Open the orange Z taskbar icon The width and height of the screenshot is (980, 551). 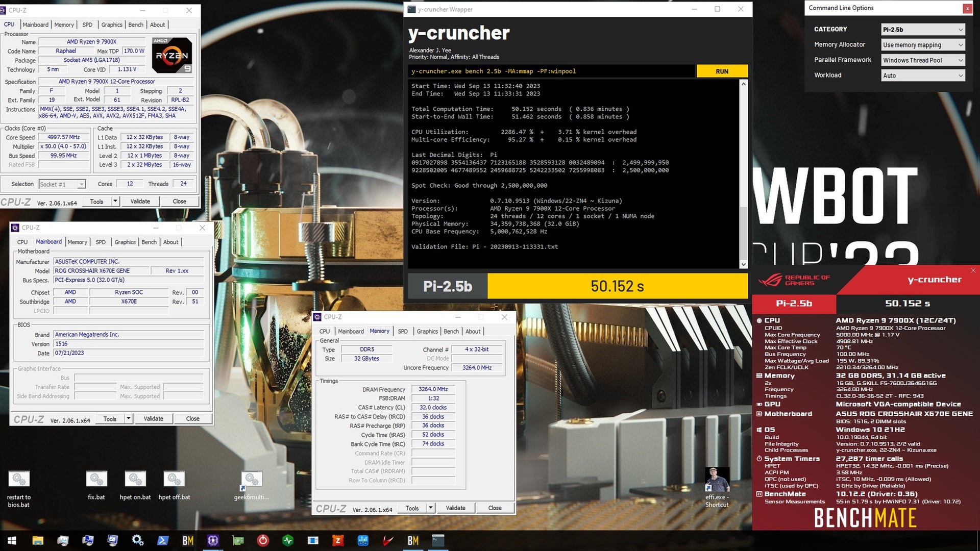coord(338,540)
